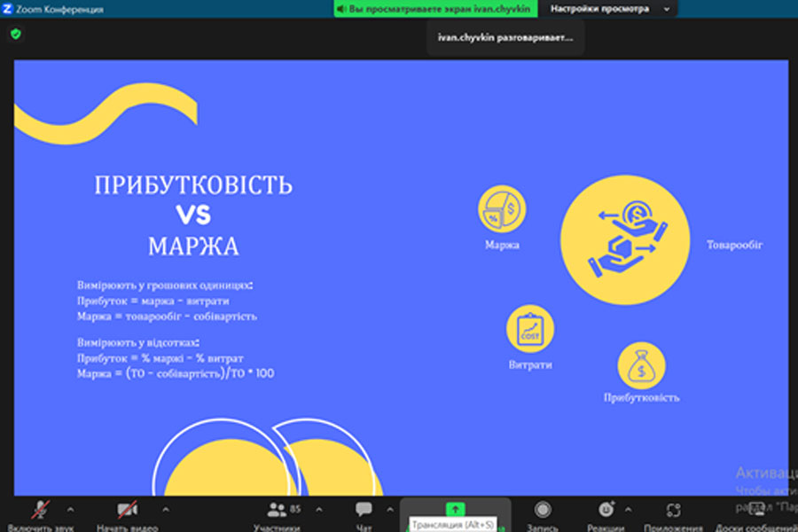
Task: Click the 'Zoom Конференция' window title text
Action: [59, 9]
